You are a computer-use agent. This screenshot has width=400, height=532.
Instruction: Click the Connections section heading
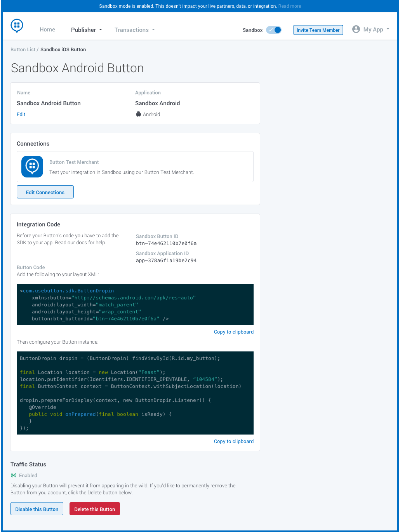pos(33,144)
